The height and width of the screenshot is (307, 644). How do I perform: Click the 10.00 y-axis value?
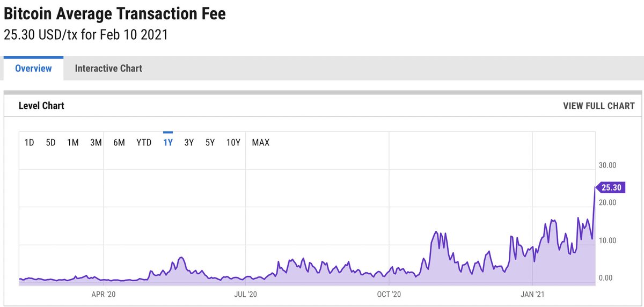point(607,240)
